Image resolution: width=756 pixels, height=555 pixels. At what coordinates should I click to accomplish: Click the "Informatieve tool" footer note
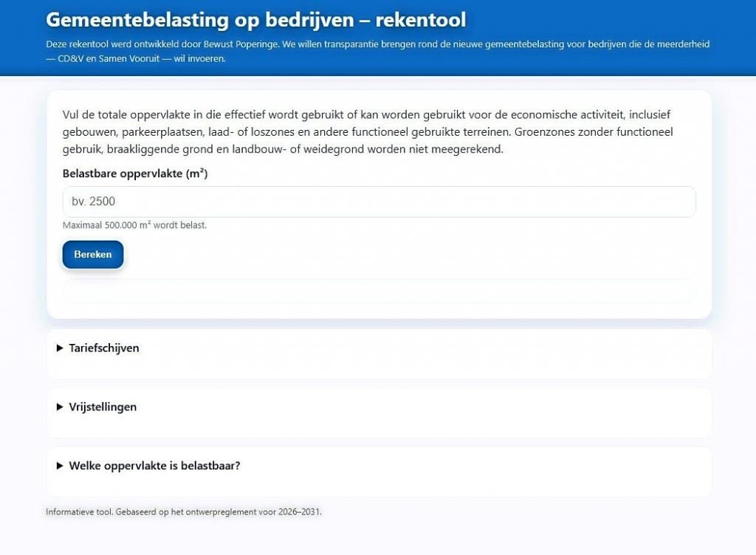[x=80, y=511]
